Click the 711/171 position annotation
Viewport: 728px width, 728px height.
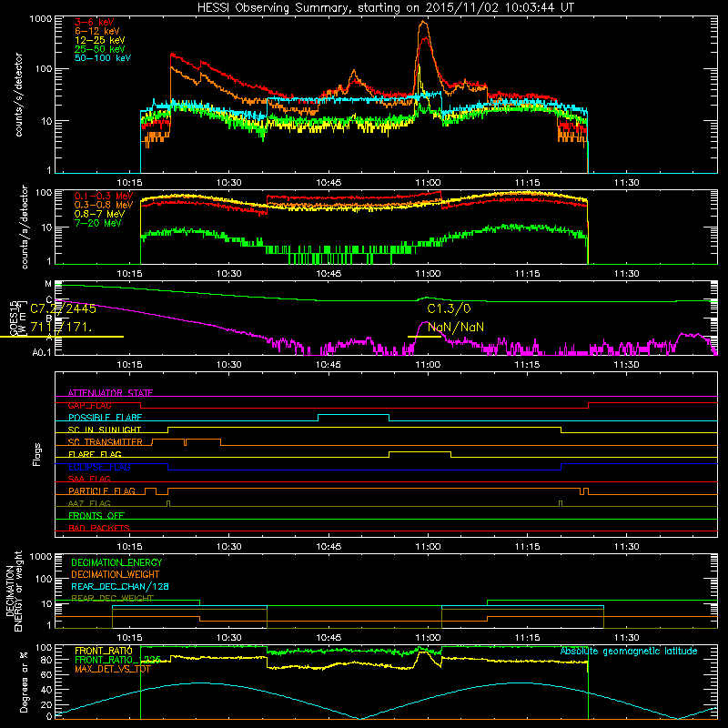(61, 328)
